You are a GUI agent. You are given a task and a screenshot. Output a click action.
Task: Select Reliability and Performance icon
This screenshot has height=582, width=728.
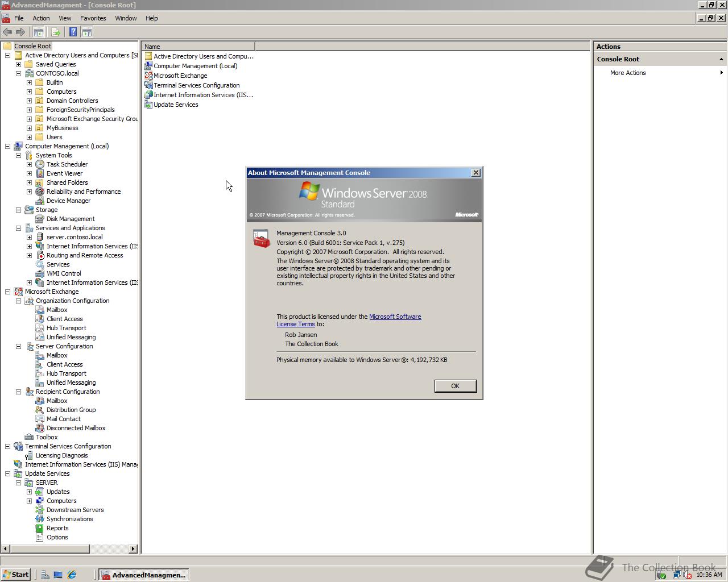click(40, 192)
